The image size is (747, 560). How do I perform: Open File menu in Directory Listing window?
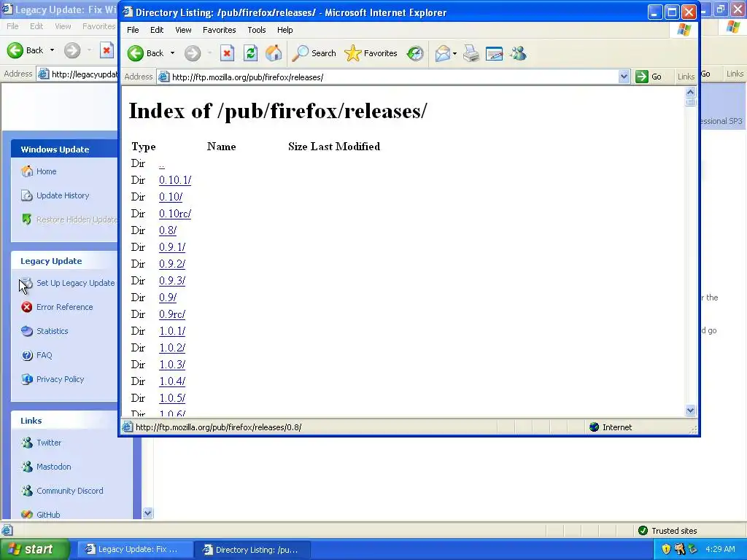[x=133, y=30]
